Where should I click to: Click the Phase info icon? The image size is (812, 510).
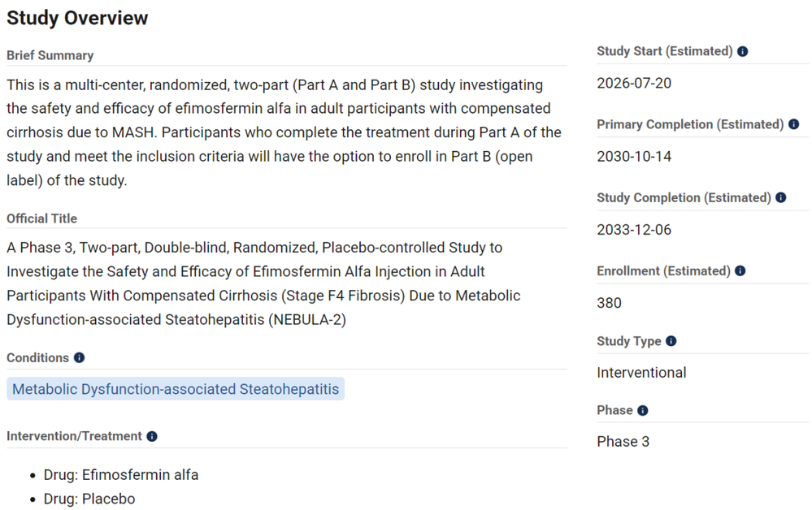(642, 411)
